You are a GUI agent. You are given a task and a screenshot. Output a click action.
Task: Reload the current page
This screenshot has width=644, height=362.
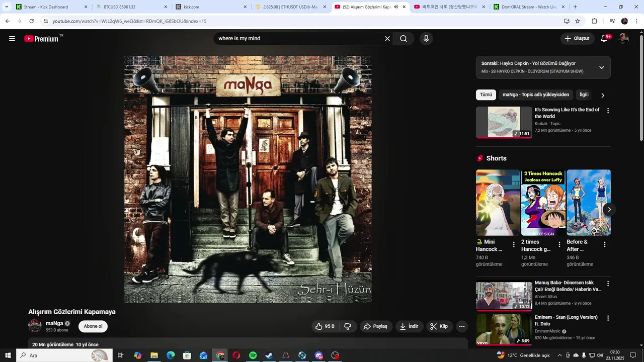(x=32, y=21)
